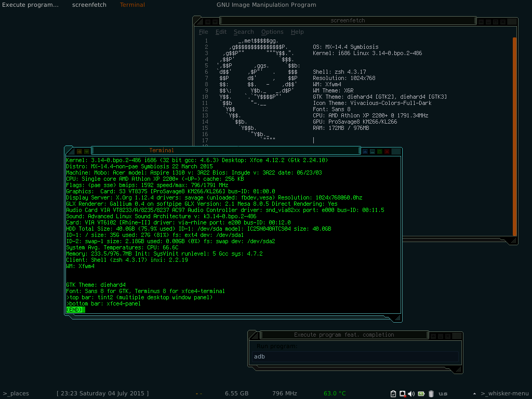The height and width of the screenshot is (399, 532).
Task: Click the 'us' keyboard layout indicator
Action: pyautogui.click(x=443, y=394)
